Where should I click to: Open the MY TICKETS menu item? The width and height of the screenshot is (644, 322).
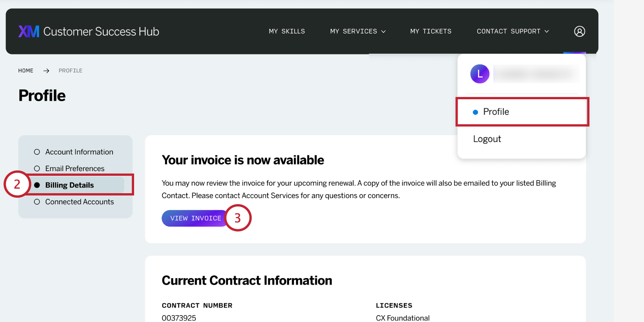(431, 31)
